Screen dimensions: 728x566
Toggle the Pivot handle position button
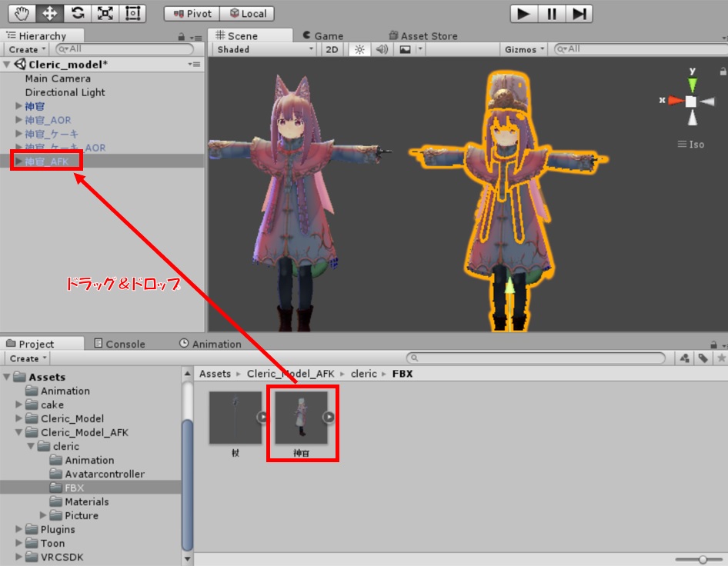click(x=192, y=13)
